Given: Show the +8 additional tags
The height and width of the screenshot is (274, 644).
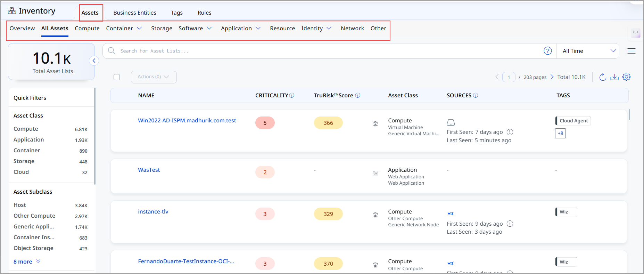Looking at the screenshot, I should click(x=560, y=133).
